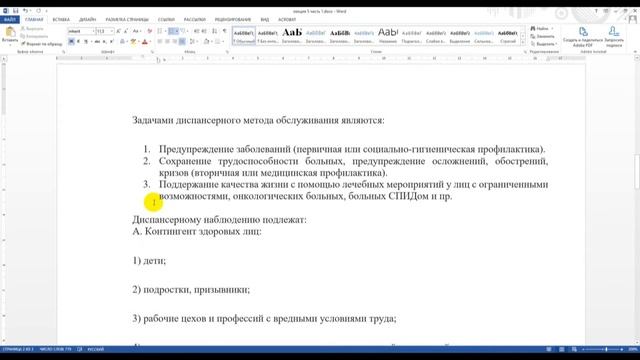Apply the Обычный (Normal) style

click(244, 36)
